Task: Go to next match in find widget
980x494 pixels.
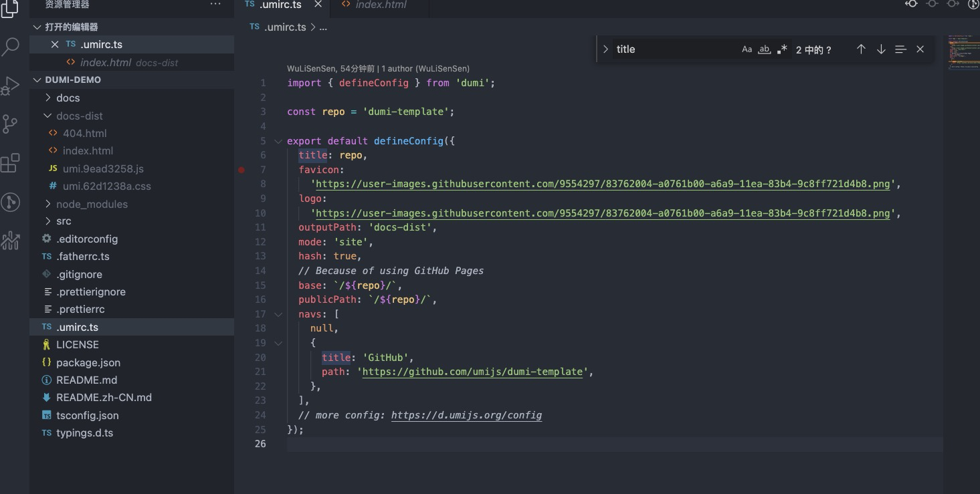Action: coord(881,49)
